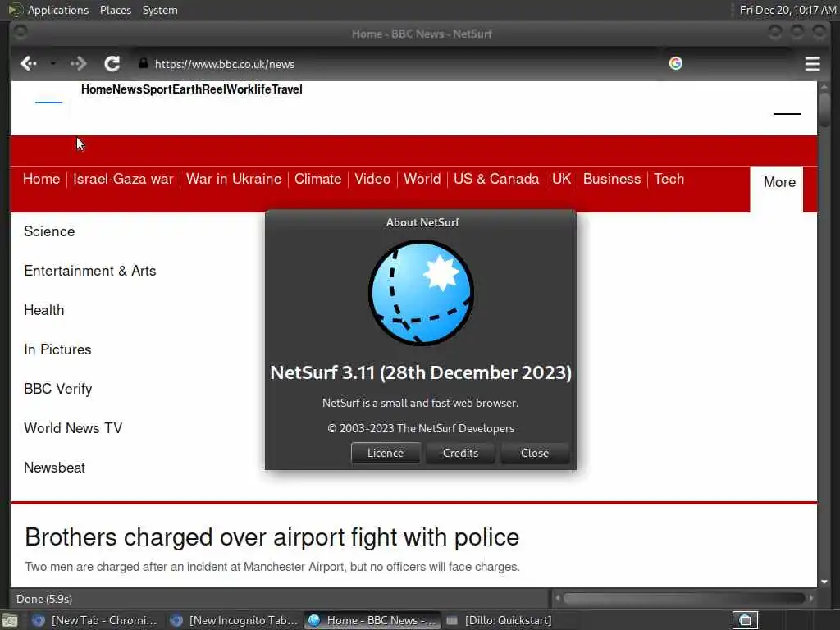Open the System menu
Image resolution: width=840 pixels, height=630 pixels.
click(x=160, y=10)
